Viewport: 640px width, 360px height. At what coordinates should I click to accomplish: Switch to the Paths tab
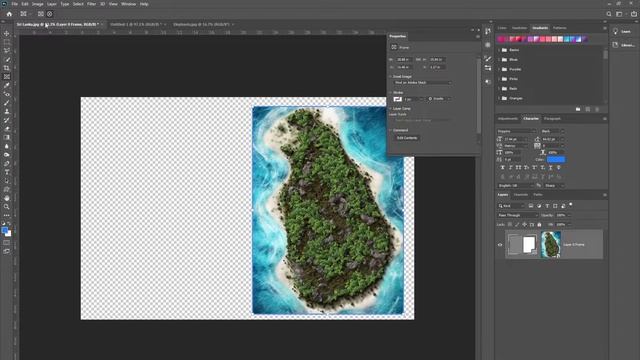538,195
